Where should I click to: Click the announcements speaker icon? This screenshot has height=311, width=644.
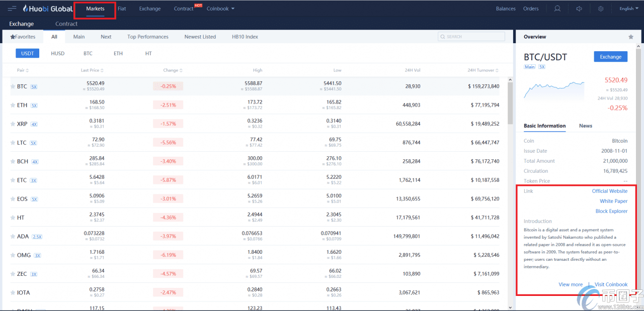[x=579, y=9]
